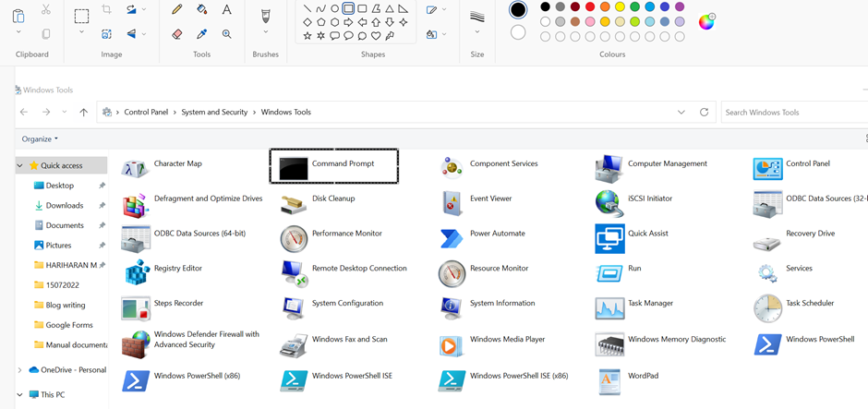The width and height of the screenshot is (868, 409).
Task: Click the Windows Memory Diagnostic icon
Action: [609, 343]
